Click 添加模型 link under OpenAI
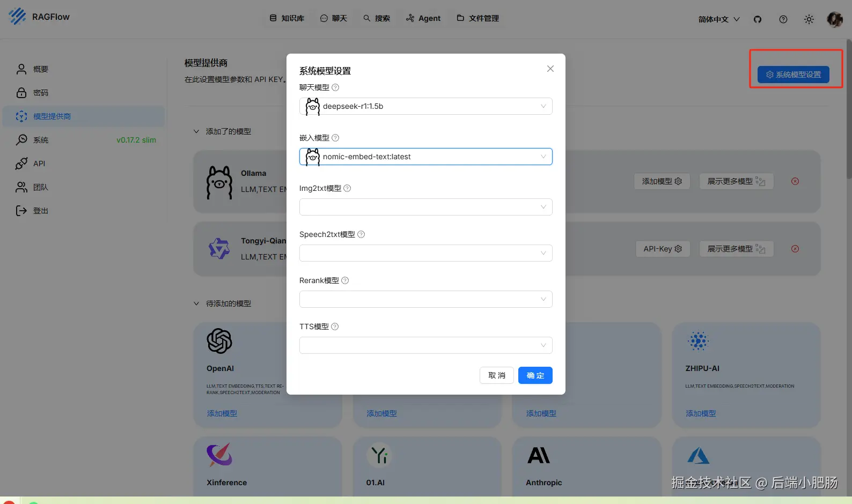This screenshot has width=852, height=504. tap(222, 413)
